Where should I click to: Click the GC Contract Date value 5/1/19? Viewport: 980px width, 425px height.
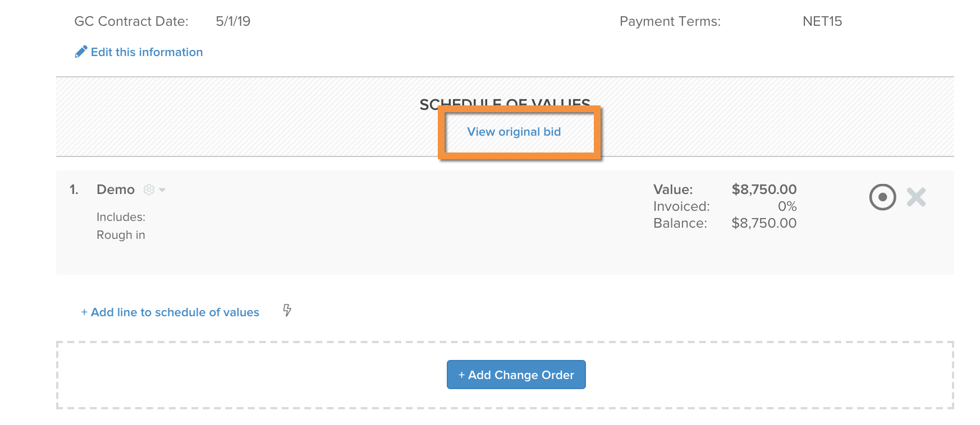pos(233,21)
